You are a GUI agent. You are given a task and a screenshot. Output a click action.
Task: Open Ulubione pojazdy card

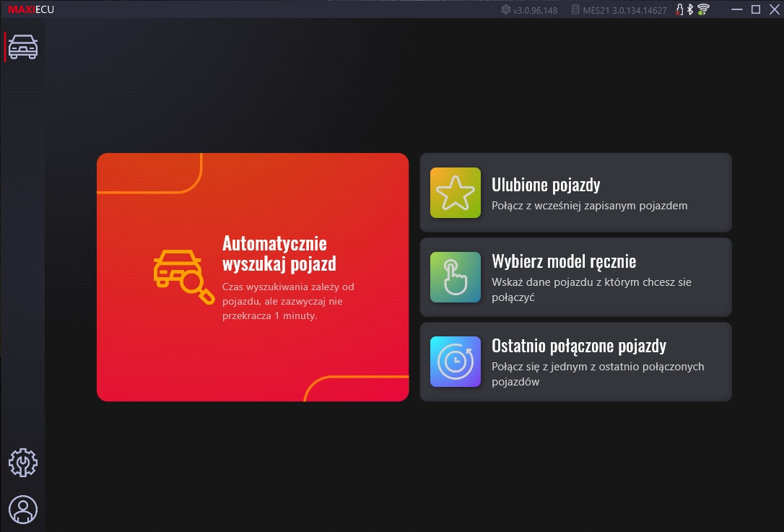coord(576,193)
